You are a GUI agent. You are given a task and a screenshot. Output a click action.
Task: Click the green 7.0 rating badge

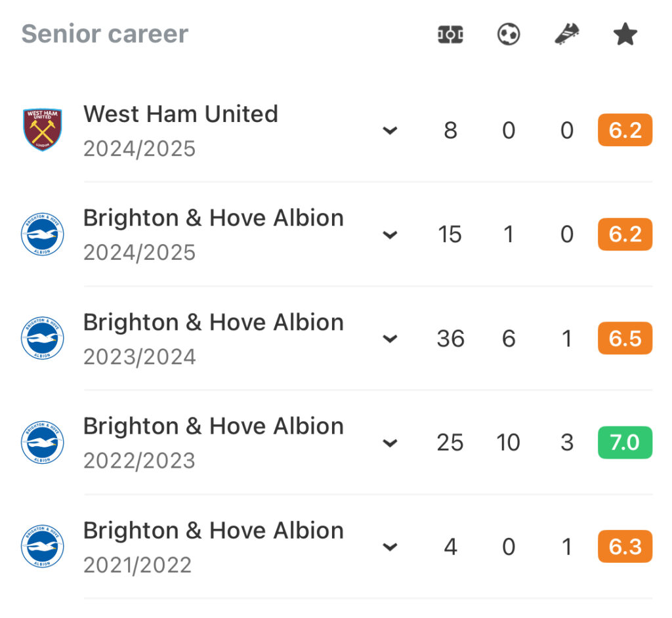(x=625, y=442)
